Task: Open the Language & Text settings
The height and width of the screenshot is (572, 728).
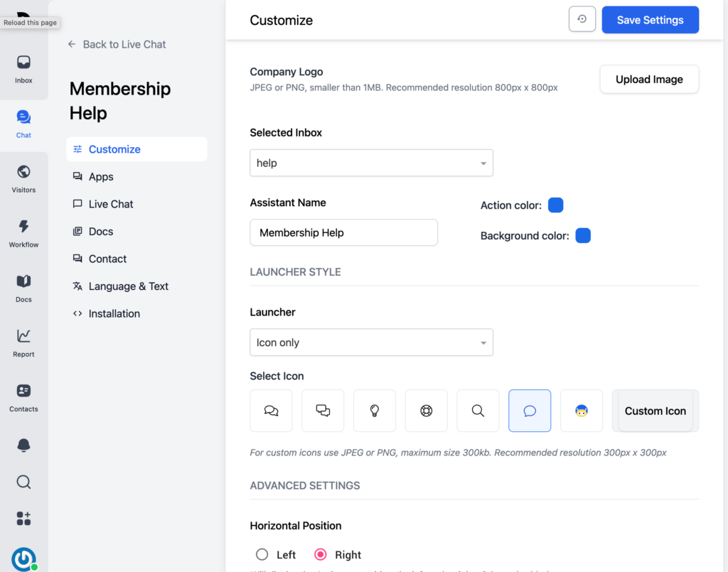Action: (x=129, y=286)
